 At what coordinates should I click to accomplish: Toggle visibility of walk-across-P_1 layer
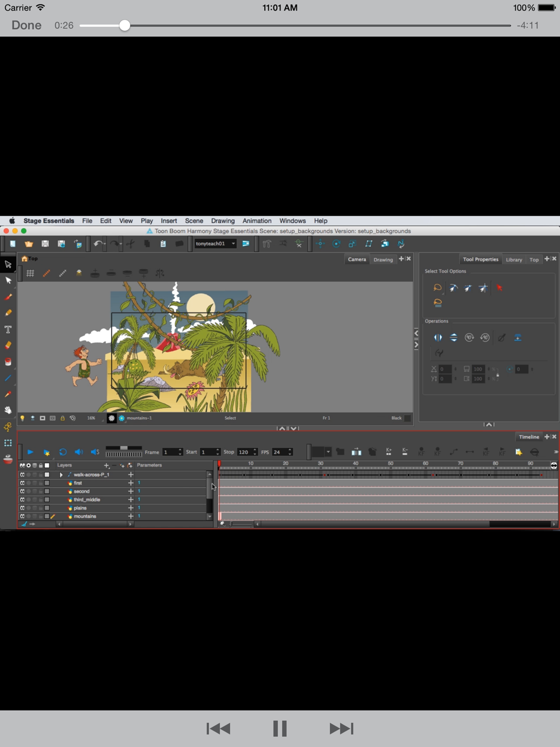(22, 474)
